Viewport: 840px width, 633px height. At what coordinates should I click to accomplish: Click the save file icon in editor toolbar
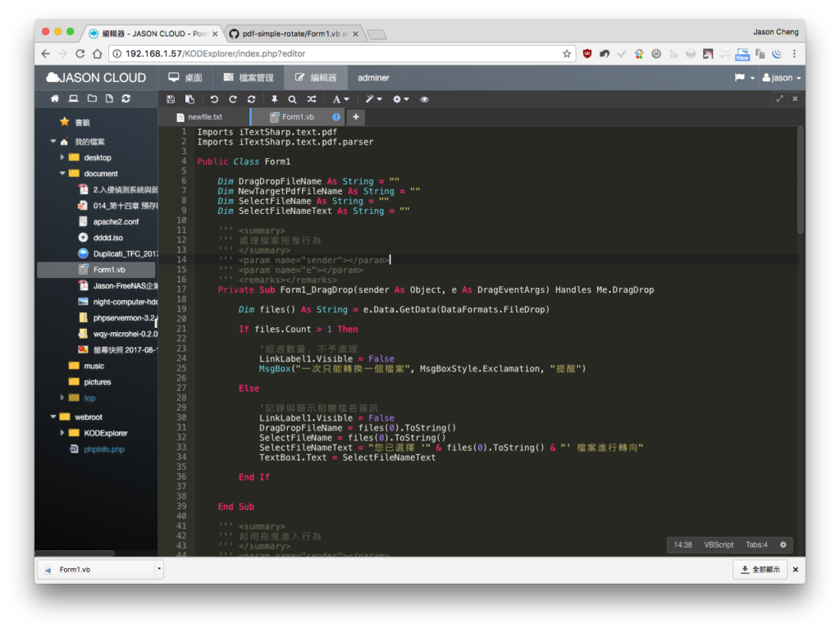click(x=171, y=99)
